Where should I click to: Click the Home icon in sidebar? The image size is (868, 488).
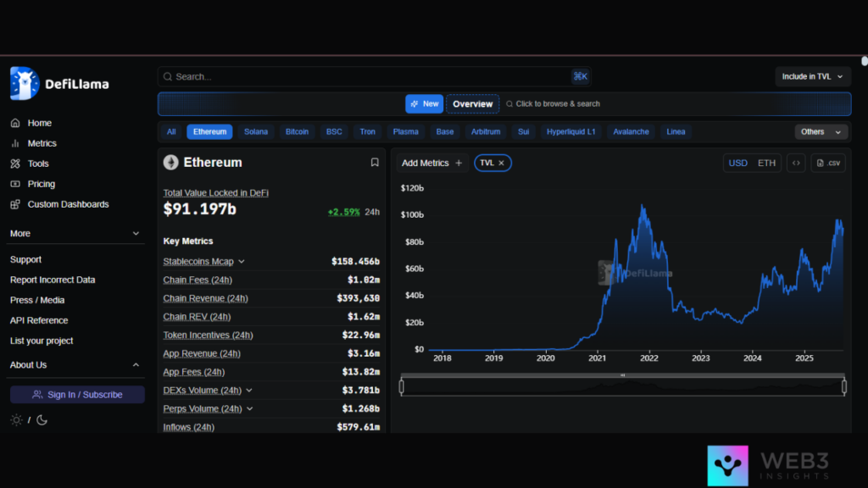(x=15, y=123)
